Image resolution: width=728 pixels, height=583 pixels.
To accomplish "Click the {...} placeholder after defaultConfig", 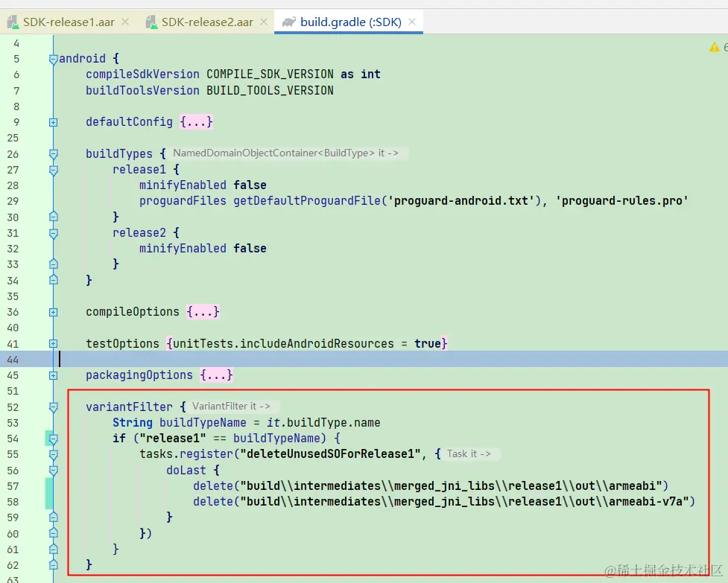I will [197, 122].
